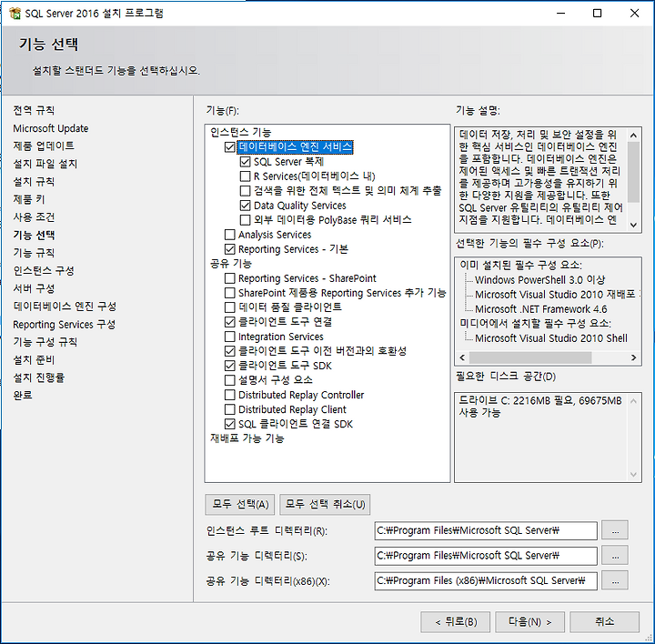The width and height of the screenshot is (655, 644).
Task: Browse for 공유 기능 디렉터리(x86) folder
Action: (615, 581)
